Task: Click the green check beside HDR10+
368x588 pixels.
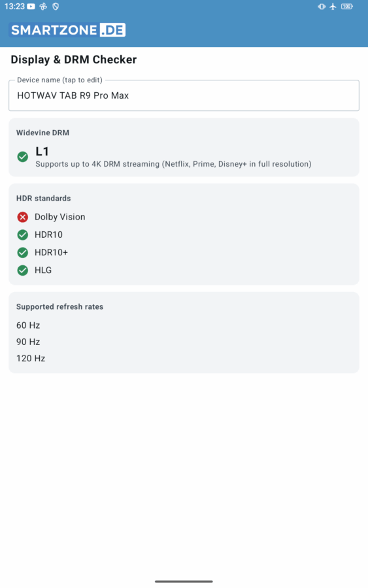Action: point(22,252)
